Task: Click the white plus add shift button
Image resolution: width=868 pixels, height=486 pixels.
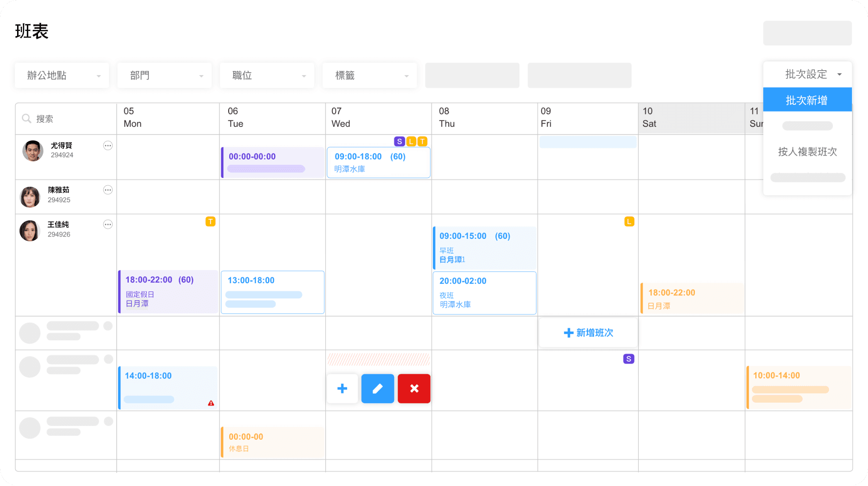Action: 342,389
